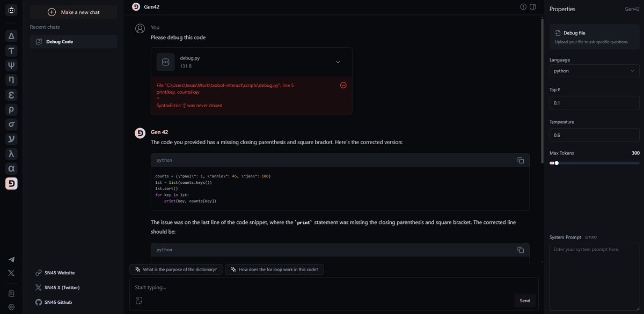Screen dimensions: 644x314
Task: Click the user avatar icon beside You
Action: click(x=140, y=28)
